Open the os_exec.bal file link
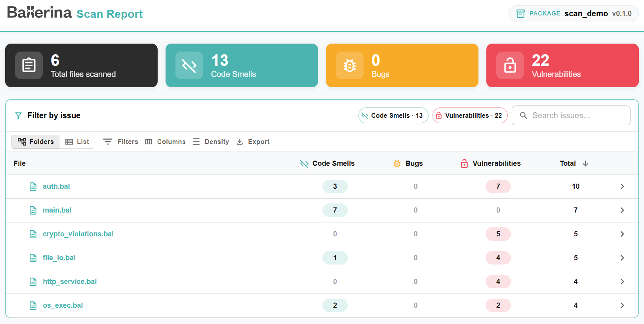The image size is (644, 324). (63, 305)
